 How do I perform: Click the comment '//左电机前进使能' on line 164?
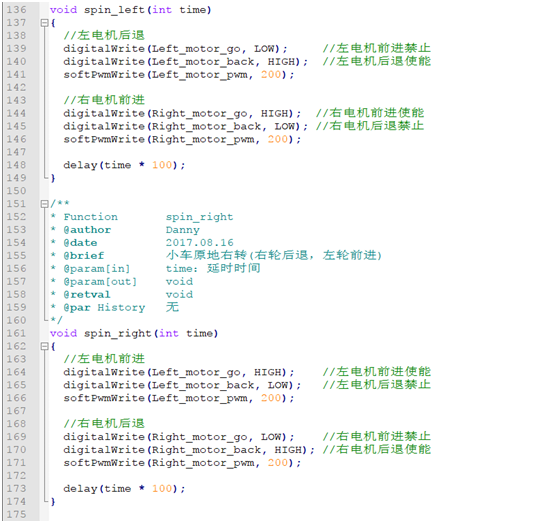click(377, 372)
